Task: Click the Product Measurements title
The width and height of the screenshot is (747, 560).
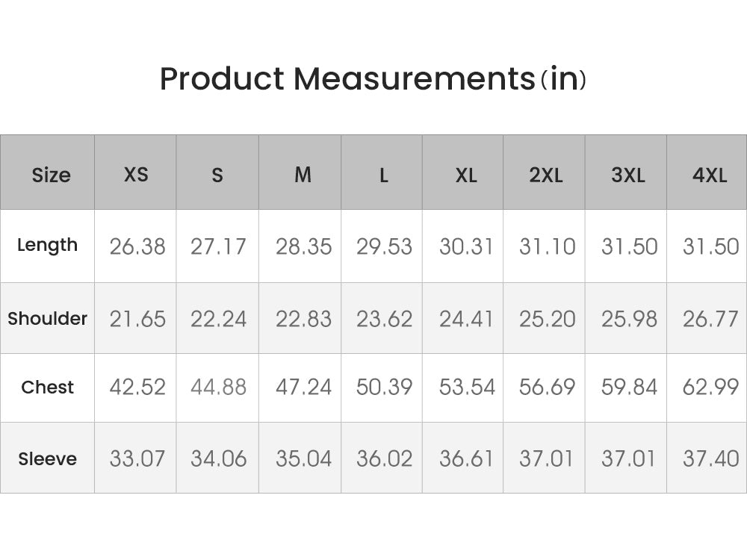Action: click(373, 78)
